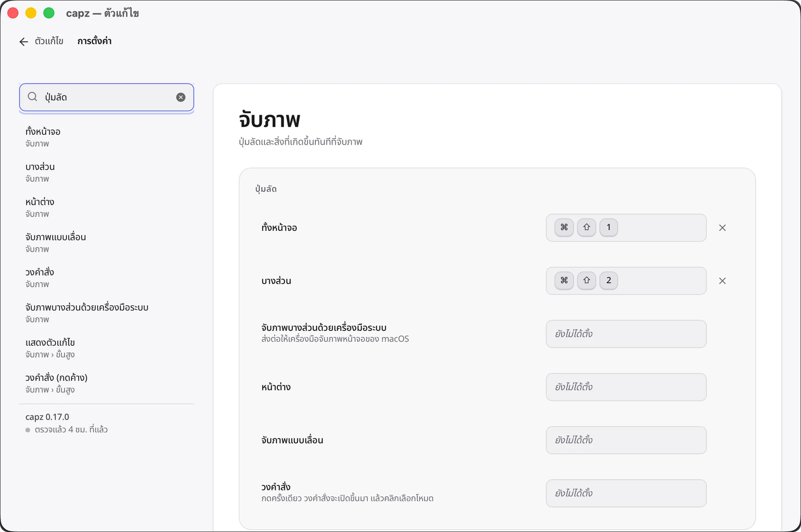The width and height of the screenshot is (801, 532).
Task: Click the back arrow icon to ตัวแก้ไข
Action: pos(24,42)
